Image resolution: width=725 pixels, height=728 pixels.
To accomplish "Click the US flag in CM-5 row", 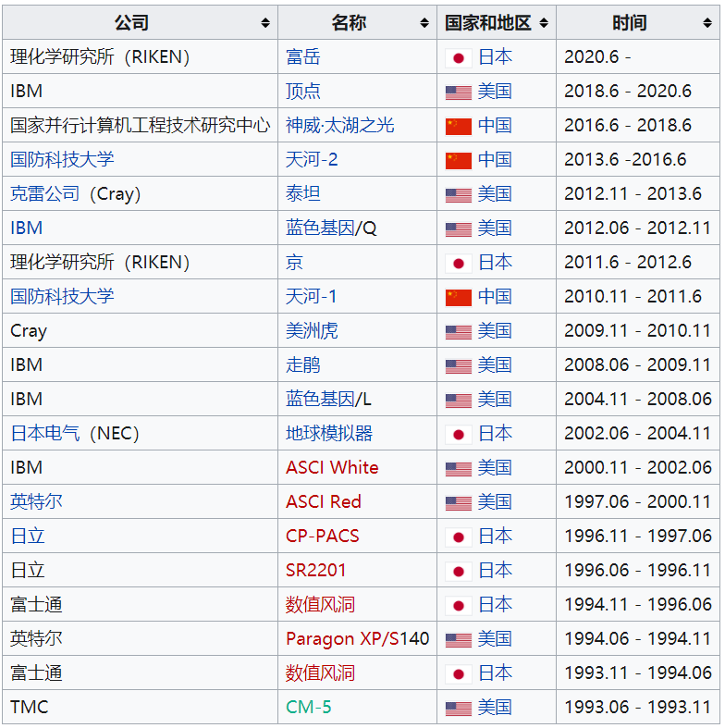I will (458, 709).
